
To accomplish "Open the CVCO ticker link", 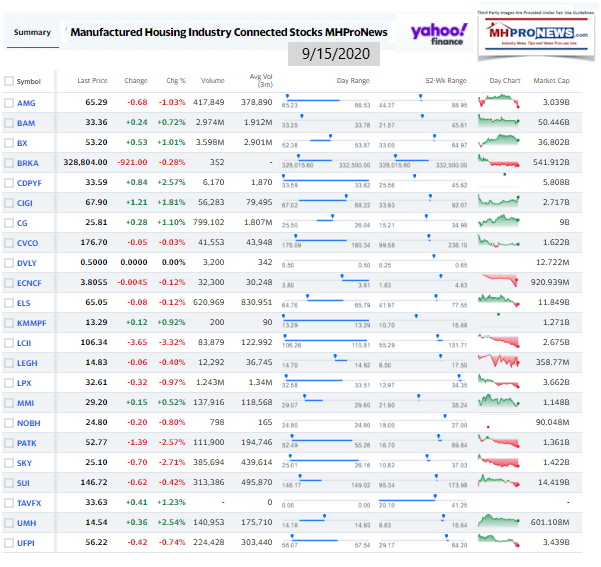I will pyautogui.click(x=28, y=241).
